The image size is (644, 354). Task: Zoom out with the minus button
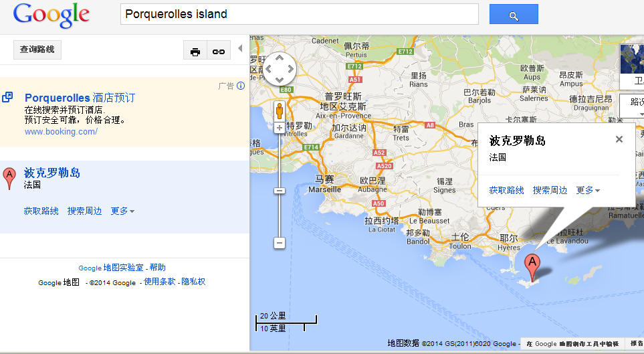pyautogui.click(x=280, y=242)
